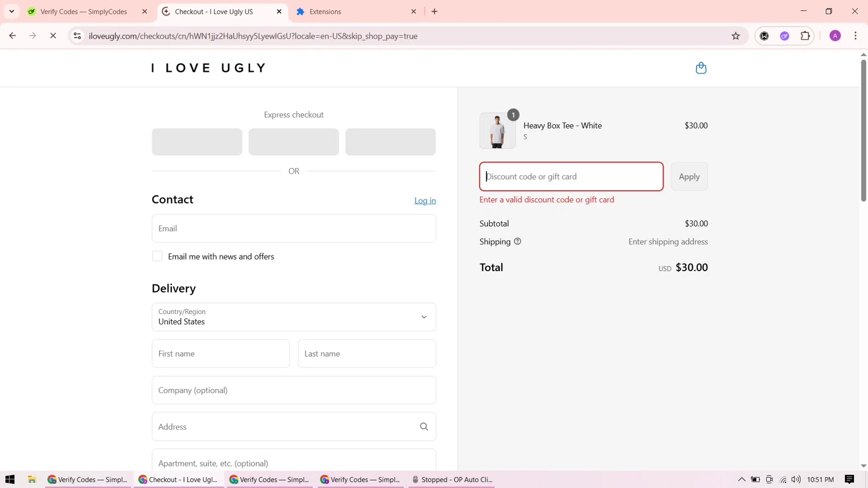
Task: Click the Heavy Box Tee product thumbnail
Action: click(x=498, y=131)
